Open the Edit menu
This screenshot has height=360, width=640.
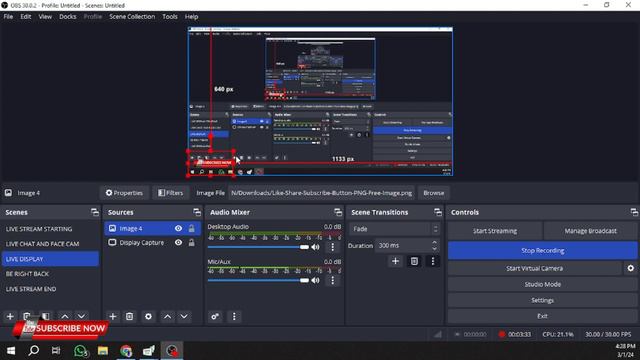coord(26,17)
